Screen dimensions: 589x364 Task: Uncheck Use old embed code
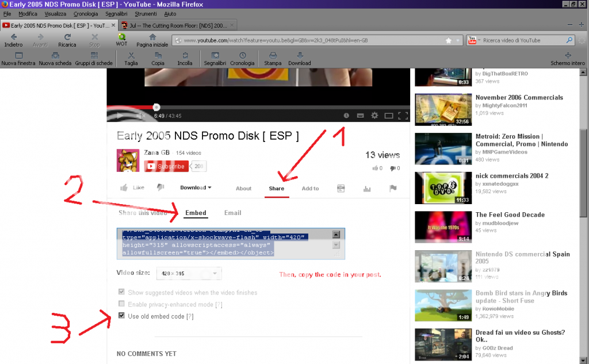tap(121, 316)
